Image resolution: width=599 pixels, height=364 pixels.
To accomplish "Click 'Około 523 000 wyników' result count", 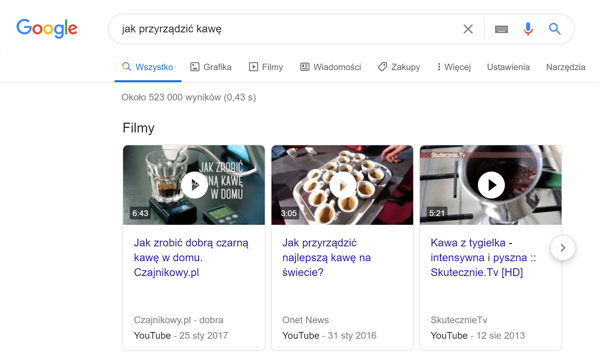I will 172,97.
